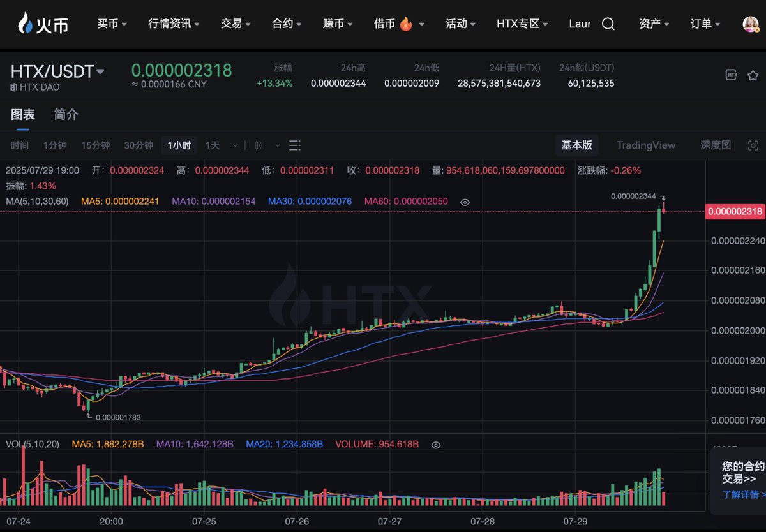This screenshot has width=766, height=532.
Task: Click the HTX info badge icon
Action: (732, 75)
